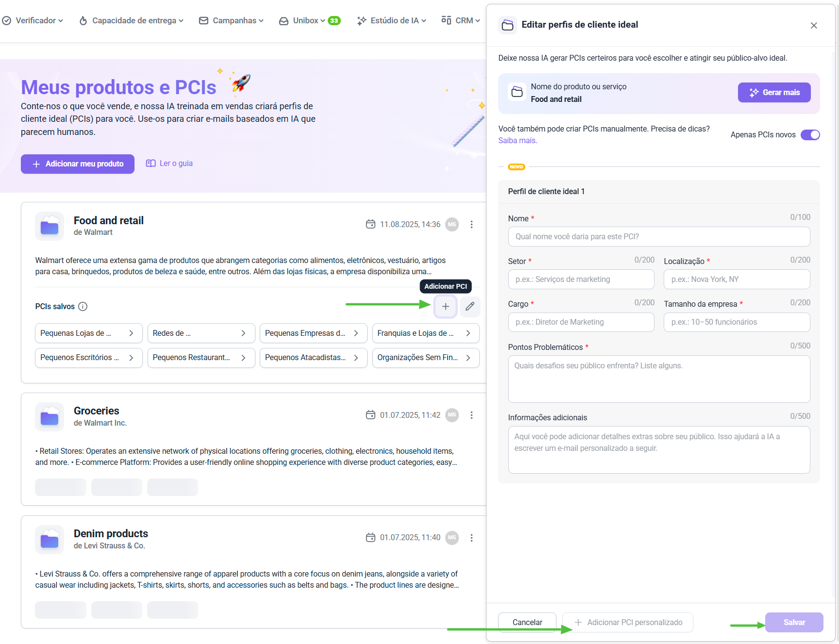Click the Groceries folder icon

point(50,417)
